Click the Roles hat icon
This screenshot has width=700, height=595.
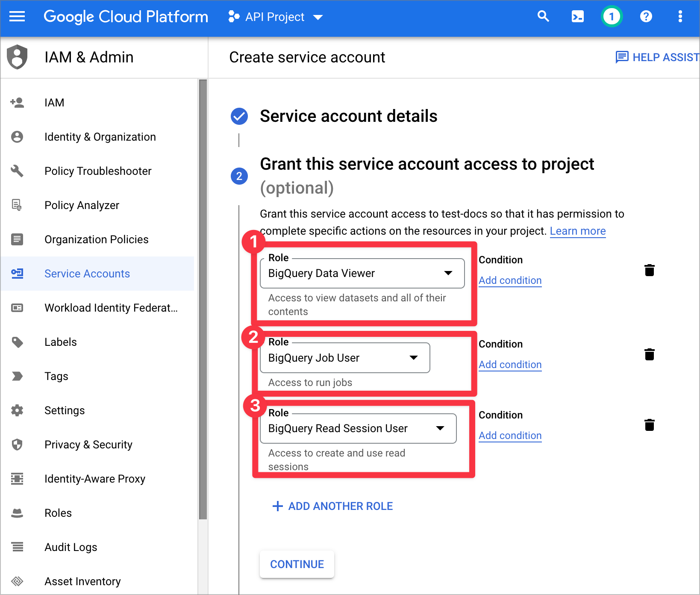(17, 513)
